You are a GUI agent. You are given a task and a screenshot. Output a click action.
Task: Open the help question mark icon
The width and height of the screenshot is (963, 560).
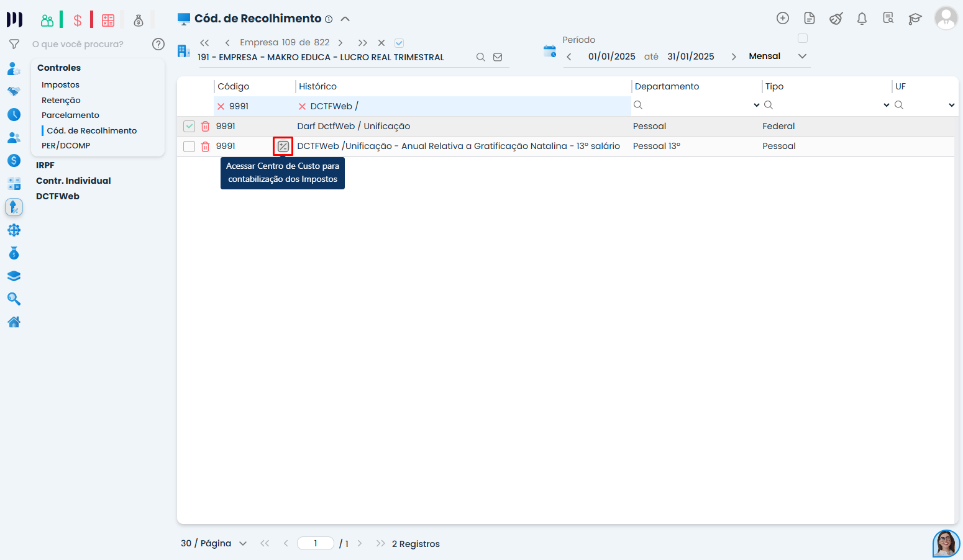click(158, 44)
